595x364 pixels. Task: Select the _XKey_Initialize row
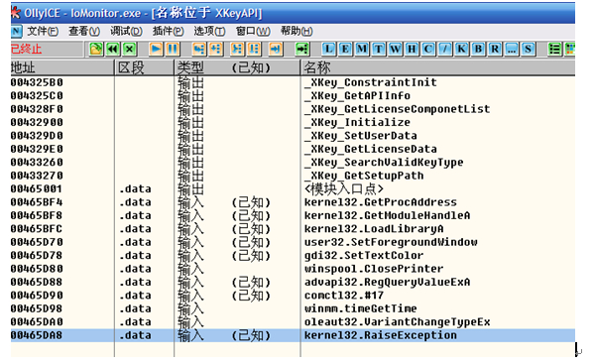click(293, 122)
